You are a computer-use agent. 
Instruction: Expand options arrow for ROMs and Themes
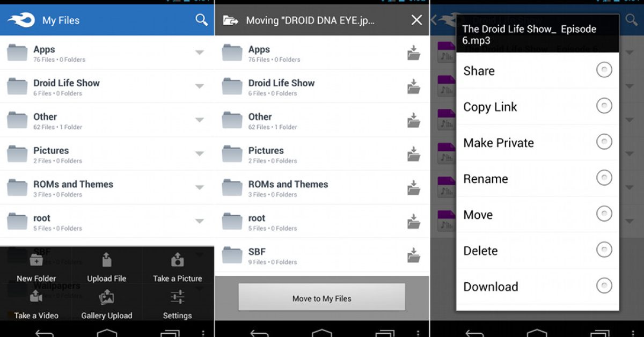[200, 188]
